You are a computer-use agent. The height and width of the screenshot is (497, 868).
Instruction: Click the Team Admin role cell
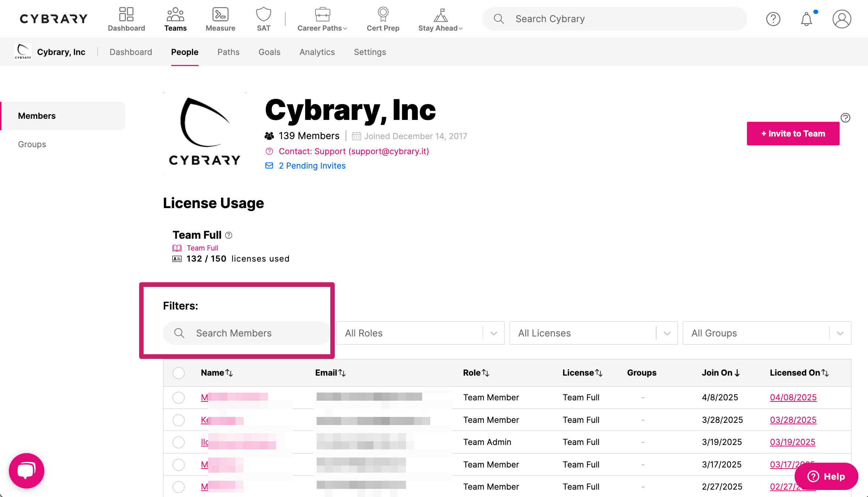click(x=487, y=442)
